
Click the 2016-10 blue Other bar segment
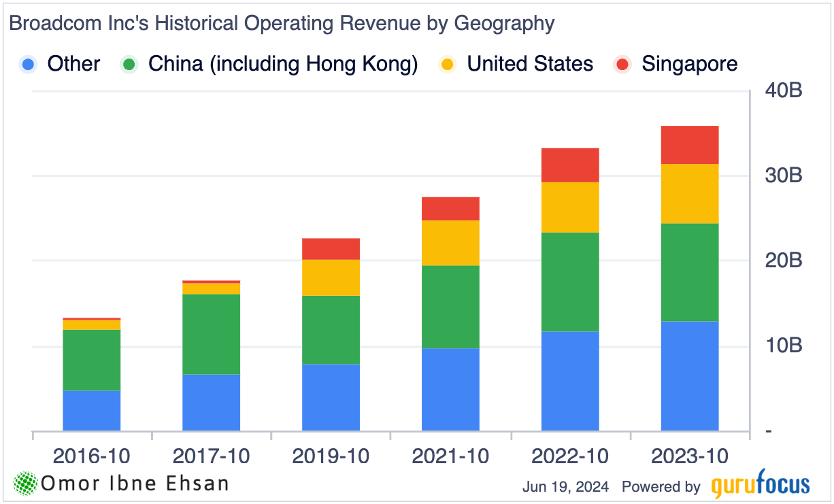(92, 410)
